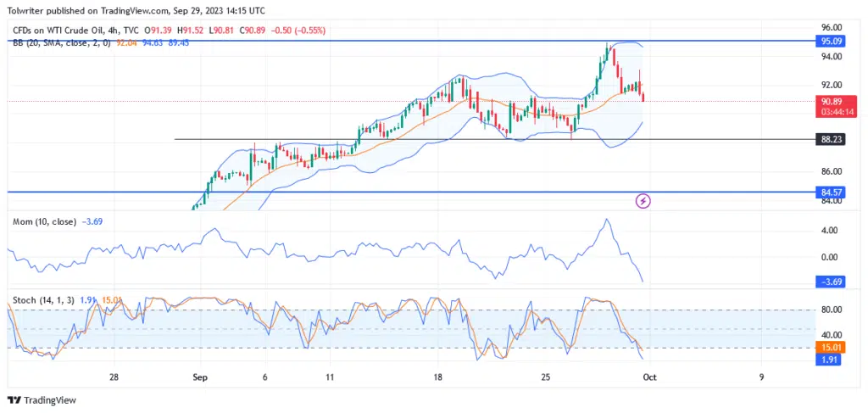The width and height of the screenshot is (868, 413).
Task: Click the purple lightning bolt event icon
Action: (x=643, y=201)
